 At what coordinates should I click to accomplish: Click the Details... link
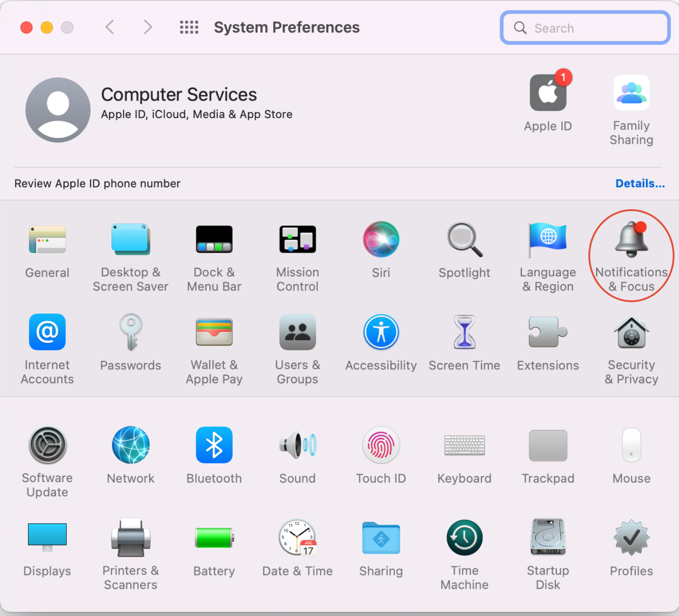point(640,184)
